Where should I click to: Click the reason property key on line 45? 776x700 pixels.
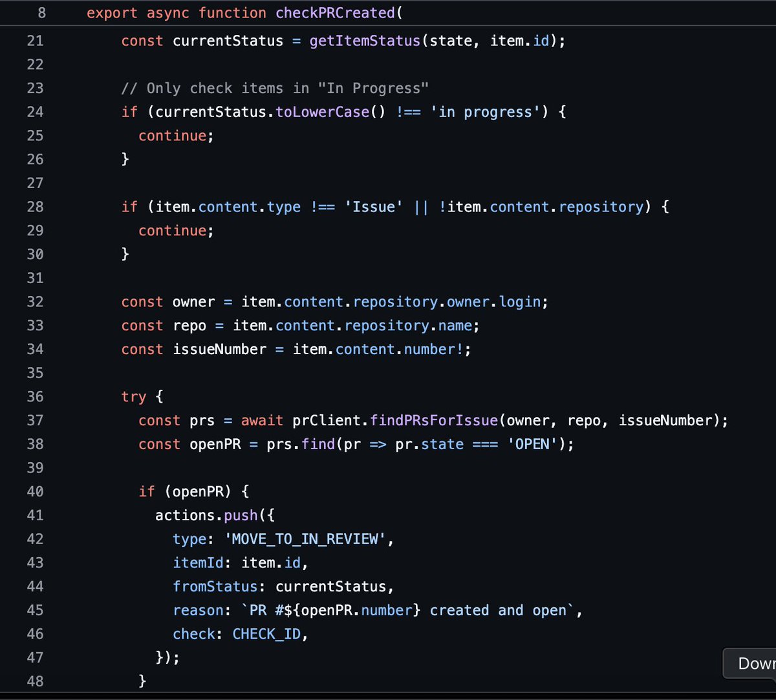click(x=198, y=611)
